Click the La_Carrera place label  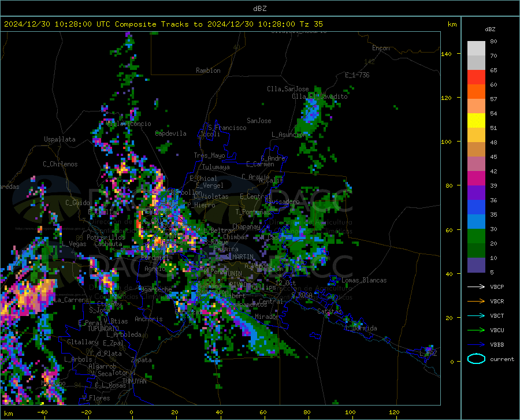coord(70,300)
